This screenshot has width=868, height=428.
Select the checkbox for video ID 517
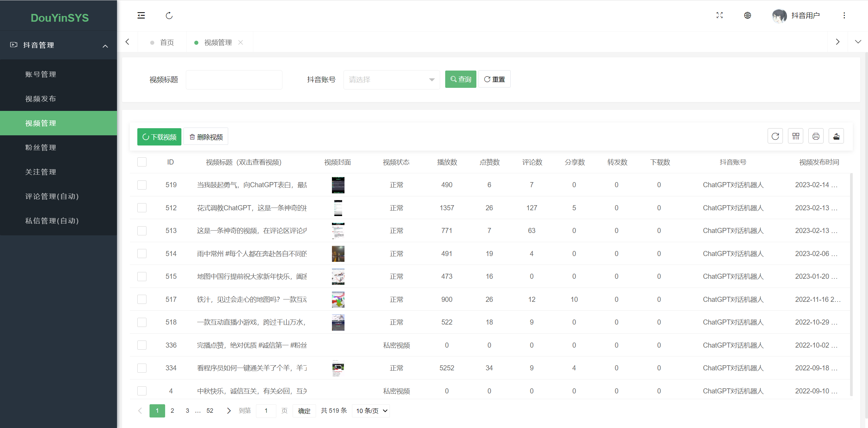[142, 299]
